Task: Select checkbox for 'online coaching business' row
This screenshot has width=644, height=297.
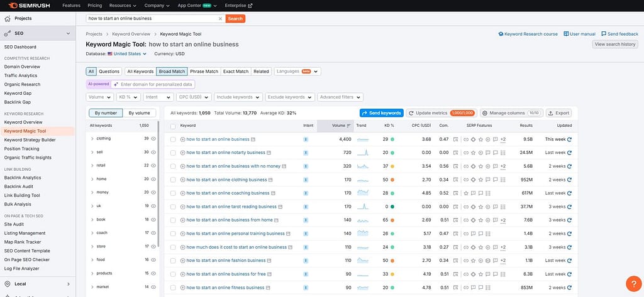Action: click(x=173, y=193)
